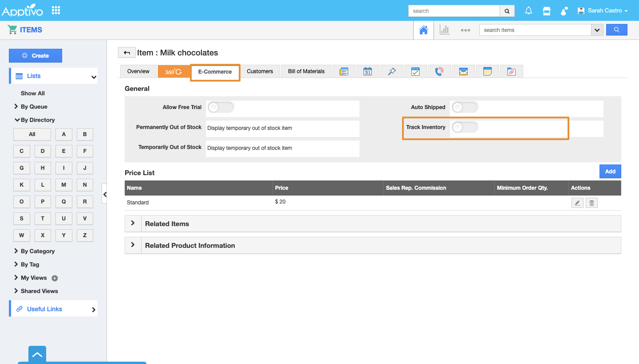Delete the Standard price list entry

click(x=592, y=203)
